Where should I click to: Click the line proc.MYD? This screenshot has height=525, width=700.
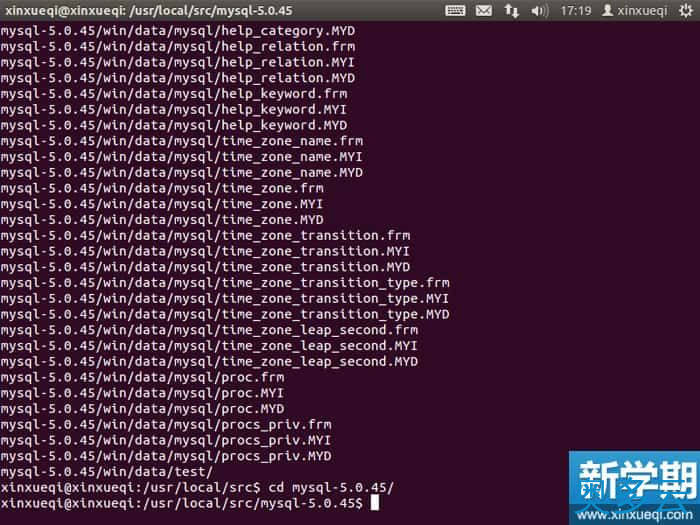tap(142, 409)
